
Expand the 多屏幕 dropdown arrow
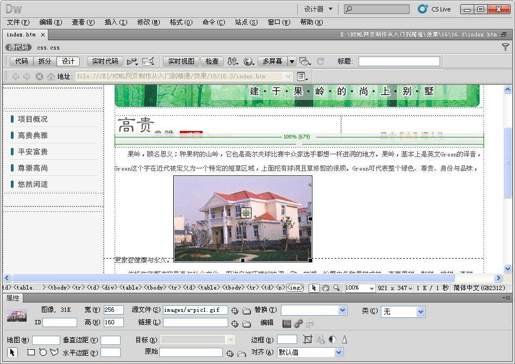[292, 61]
